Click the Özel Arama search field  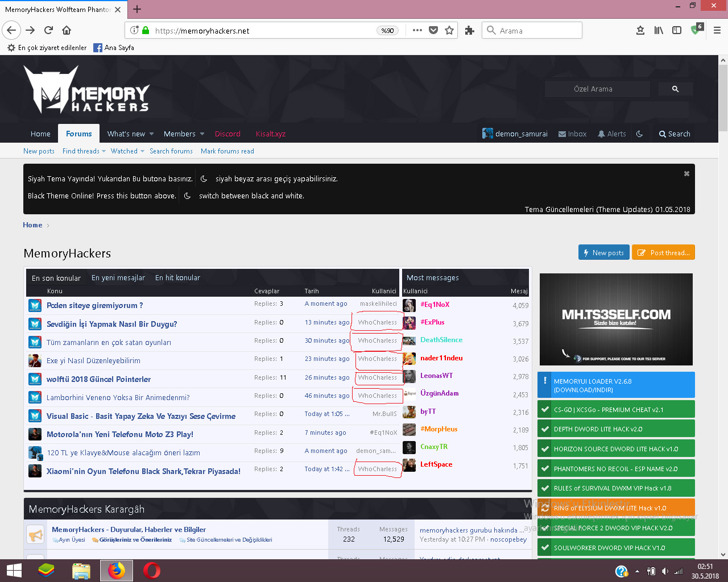[x=597, y=89]
